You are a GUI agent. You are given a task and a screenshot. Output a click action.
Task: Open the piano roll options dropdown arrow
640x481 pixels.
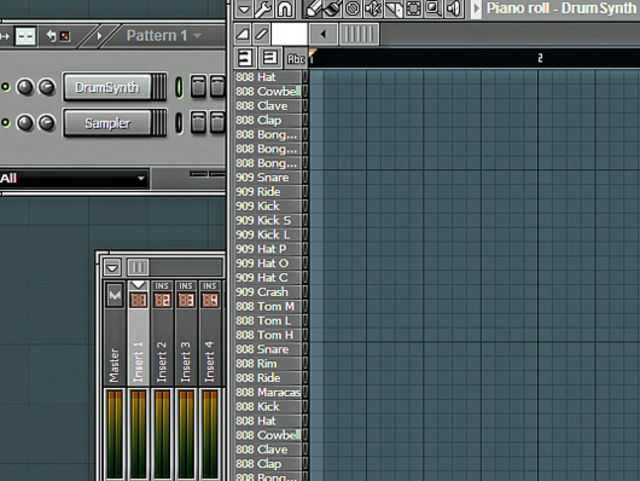tap(244, 9)
